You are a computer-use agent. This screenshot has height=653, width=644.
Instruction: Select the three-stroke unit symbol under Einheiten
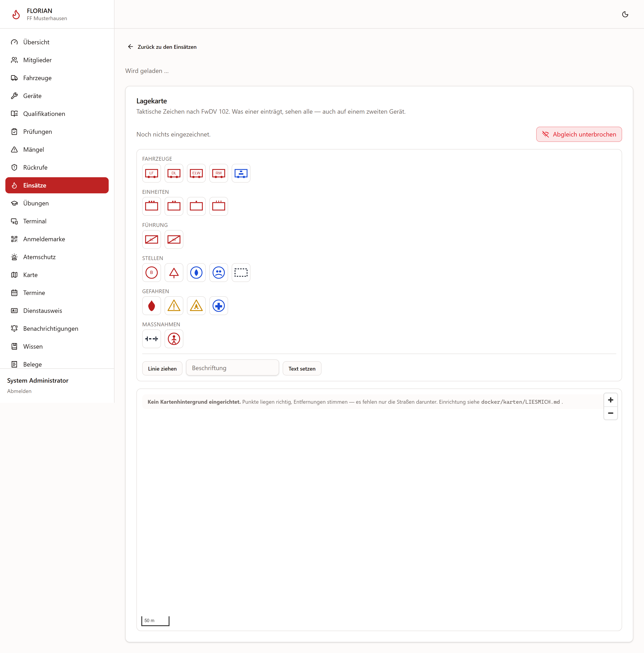pyautogui.click(x=218, y=207)
